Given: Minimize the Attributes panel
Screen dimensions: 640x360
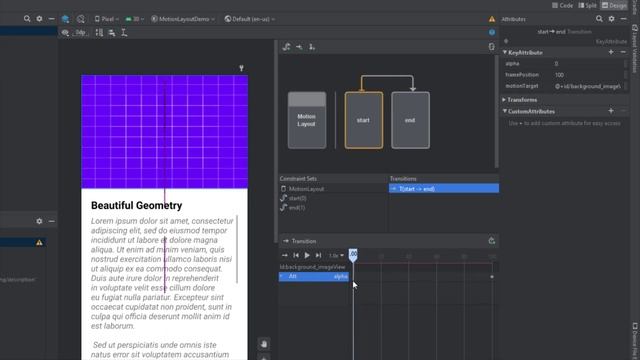Looking at the screenshot, I should point(623,19).
